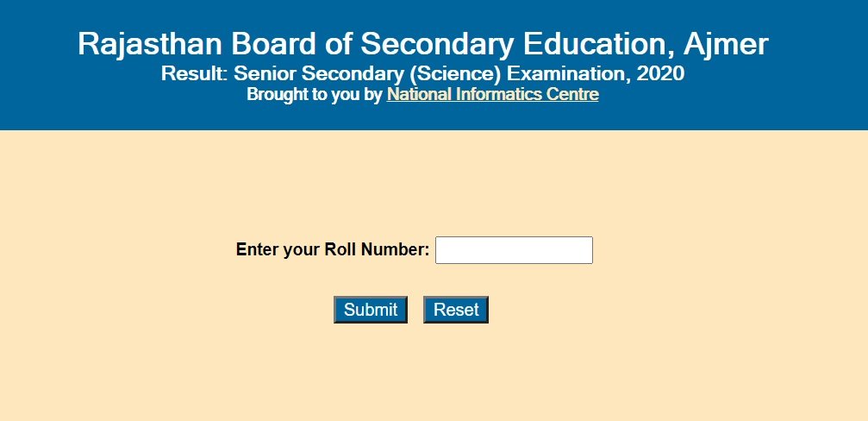Click the word "Examination," in the subtitle

click(569, 74)
